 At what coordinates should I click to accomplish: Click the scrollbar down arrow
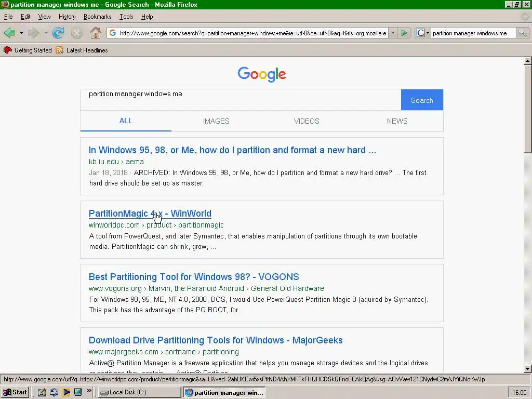click(528, 369)
